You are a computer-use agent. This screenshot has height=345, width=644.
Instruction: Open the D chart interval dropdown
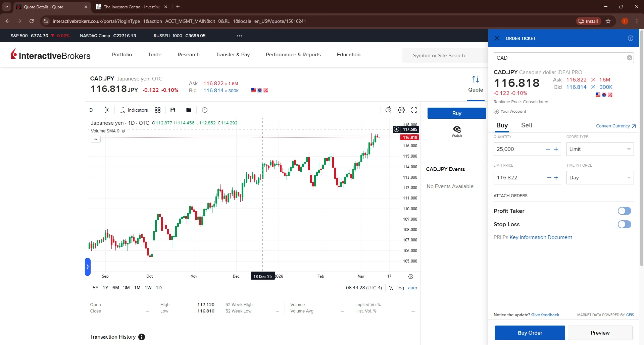pos(91,110)
